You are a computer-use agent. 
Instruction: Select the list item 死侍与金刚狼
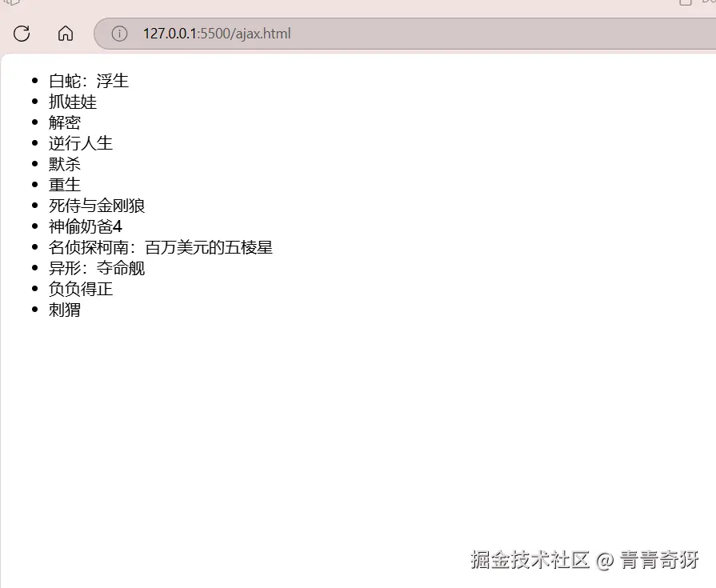97,206
